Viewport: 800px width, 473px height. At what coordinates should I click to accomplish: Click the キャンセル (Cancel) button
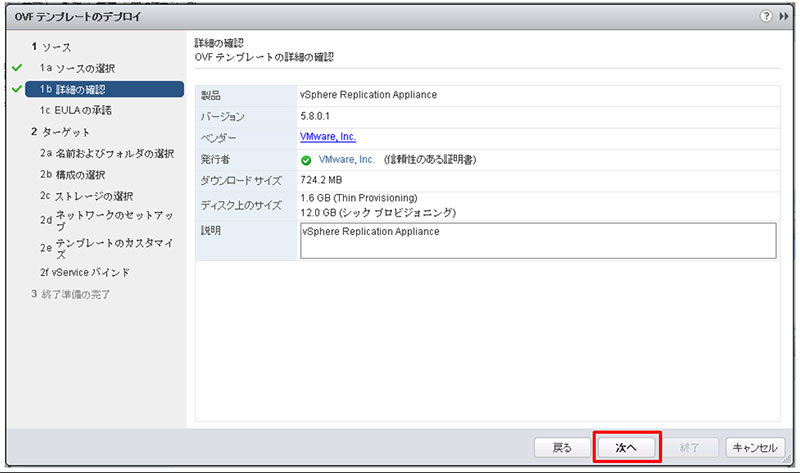755,447
